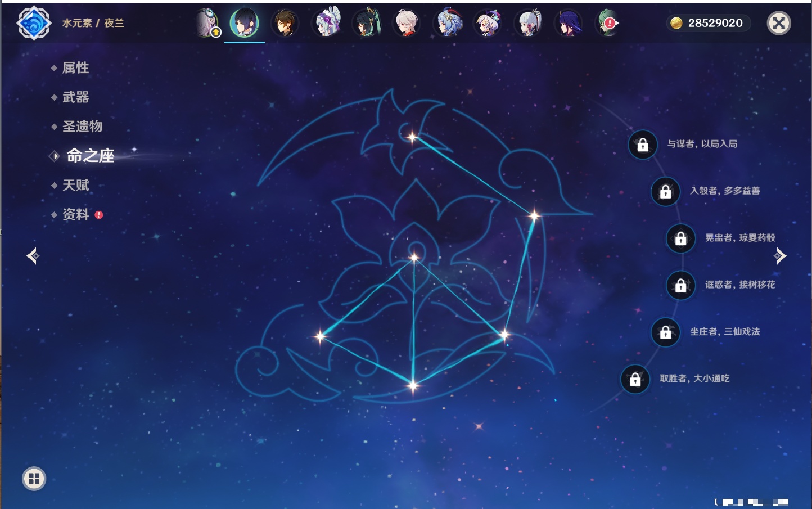Open the 武器 weapon tab
This screenshot has width=812, height=509.
pos(76,97)
